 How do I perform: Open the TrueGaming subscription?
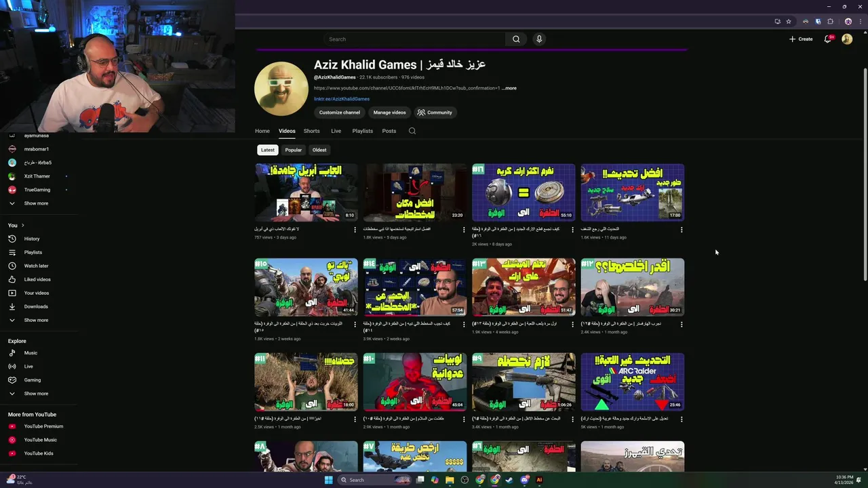[x=37, y=190]
